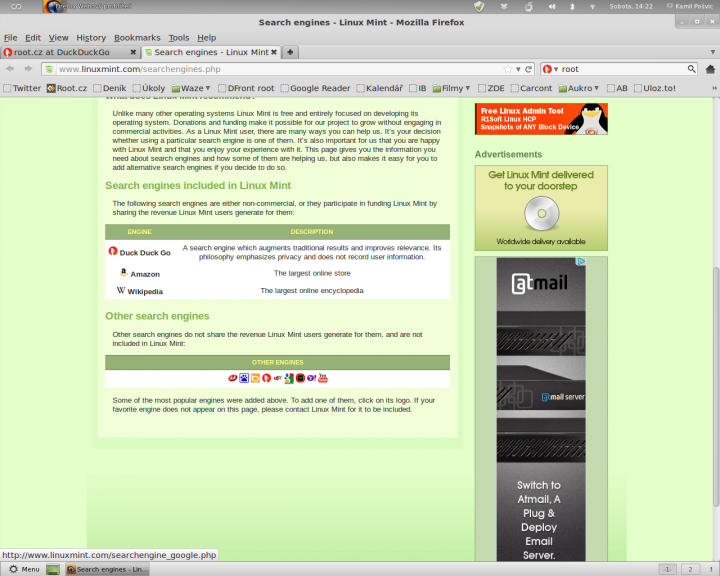Open the Bluetooth tray icon
The width and height of the screenshot is (720, 576).
click(572, 6)
